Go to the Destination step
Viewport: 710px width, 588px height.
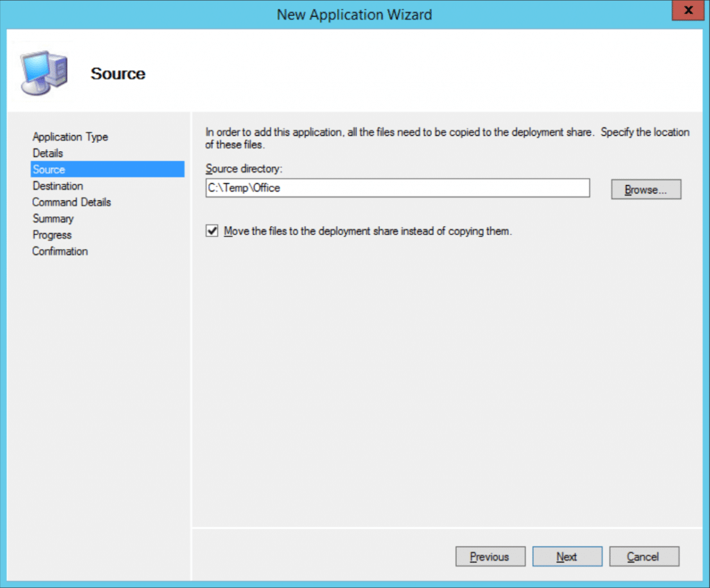click(58, 185)
